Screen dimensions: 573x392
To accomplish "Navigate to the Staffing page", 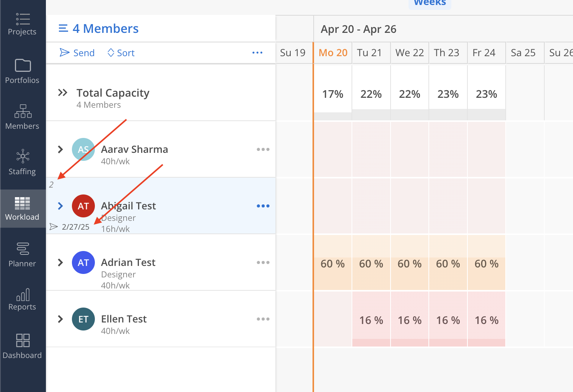I will pyautogui.click(x=23, y=162).
